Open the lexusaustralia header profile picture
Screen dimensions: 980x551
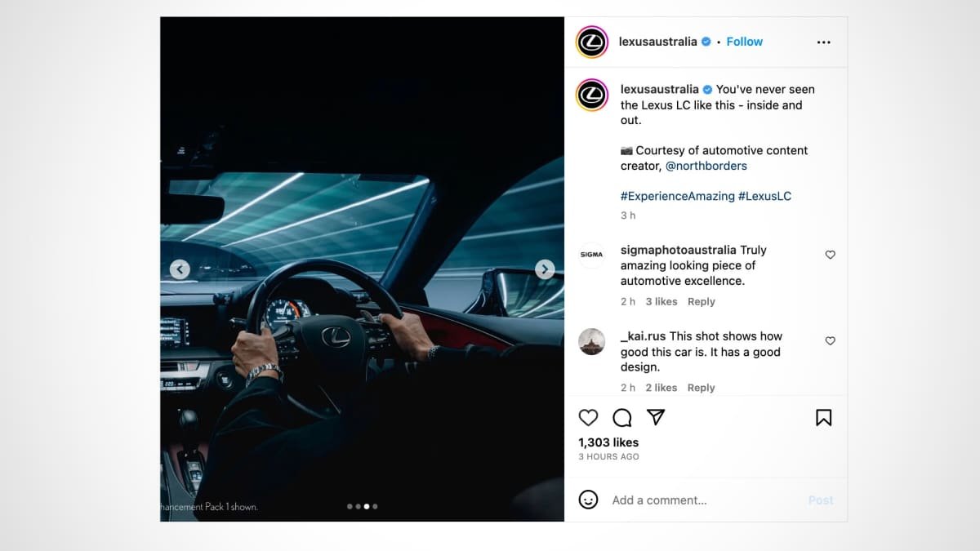[x=591, y=42]
